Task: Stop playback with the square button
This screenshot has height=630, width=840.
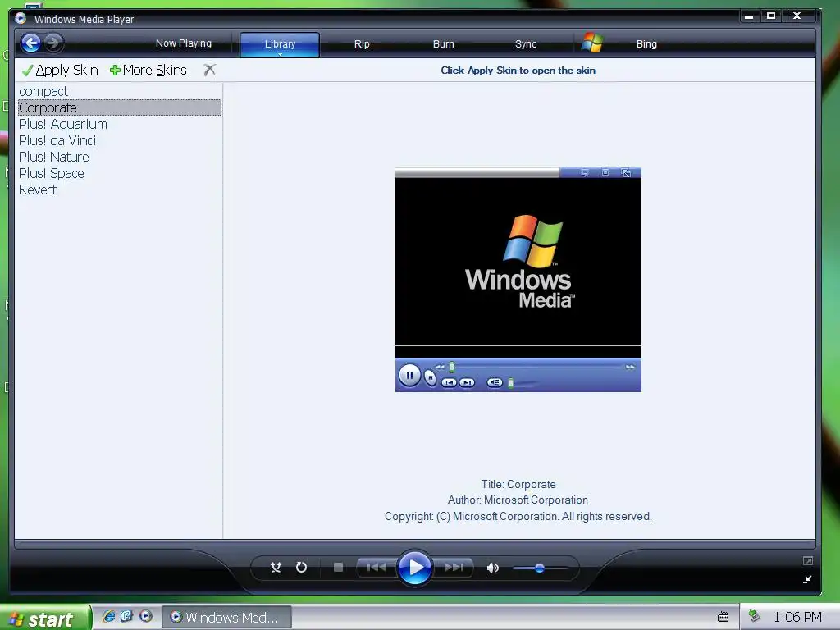Action: click(x=338, y=568)
